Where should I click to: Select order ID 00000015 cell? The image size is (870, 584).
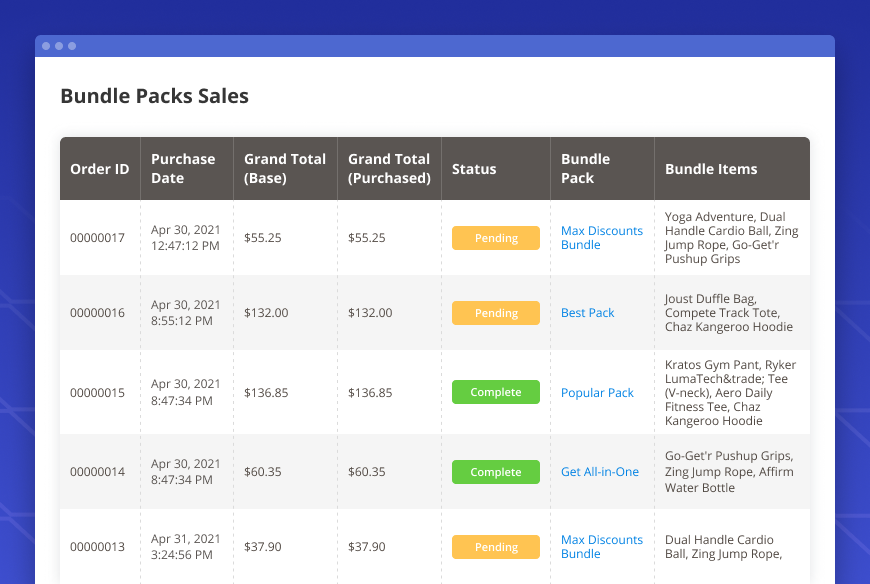97,393
